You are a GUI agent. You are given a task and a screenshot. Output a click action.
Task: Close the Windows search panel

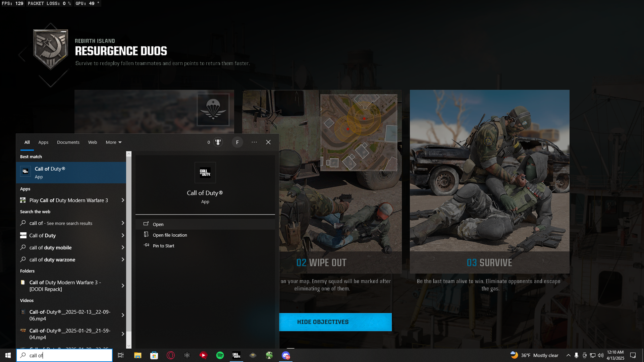pyautogui.click(x=268, y=142)
